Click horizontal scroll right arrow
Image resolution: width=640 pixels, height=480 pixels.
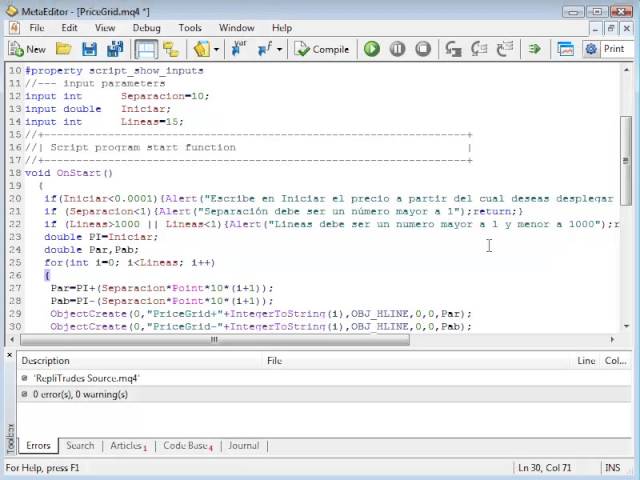pos(612,340)
